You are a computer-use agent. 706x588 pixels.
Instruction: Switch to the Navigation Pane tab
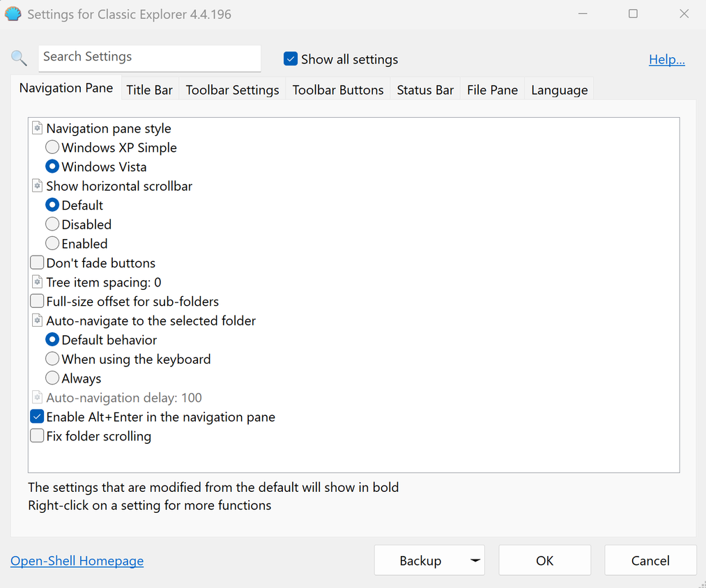coord(66,88)
